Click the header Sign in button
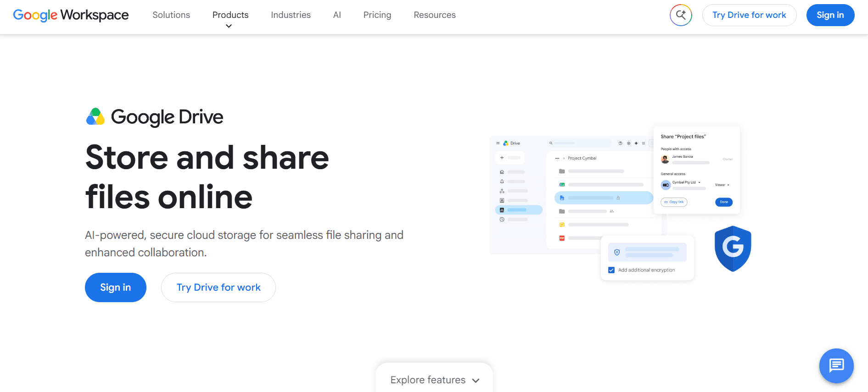 tap(830, 15)
